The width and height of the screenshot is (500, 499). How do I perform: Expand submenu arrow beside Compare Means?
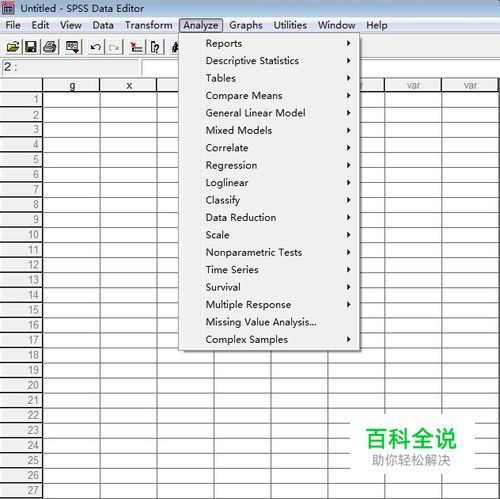click(x=349, y=96)
